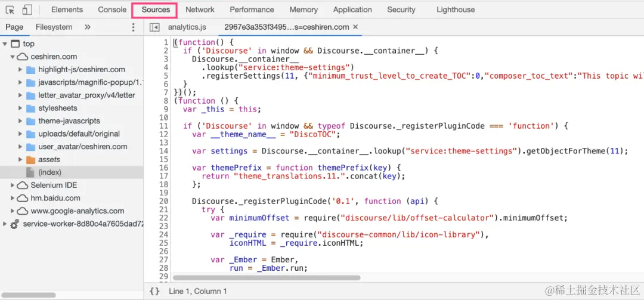Select the Sources tab
This screenshot has width=644, height=300.
[x=156, y=10]
